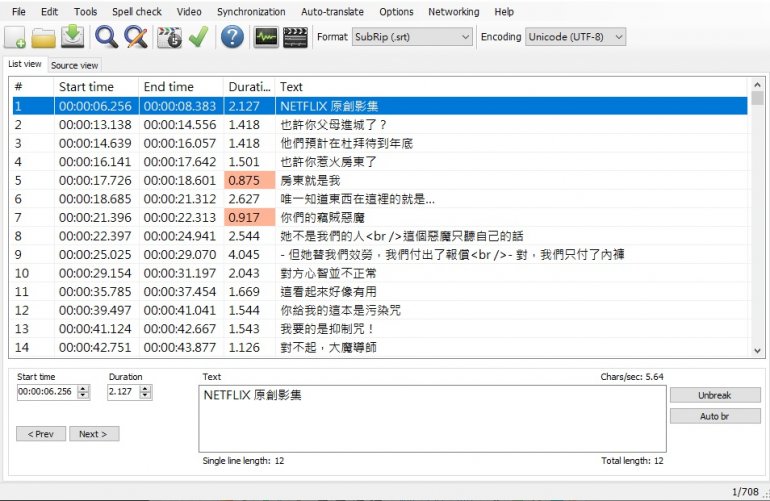This screenshot has width=770, height=501.
Task: Open the Auto-translate menu
Action: tap(332, 12)
